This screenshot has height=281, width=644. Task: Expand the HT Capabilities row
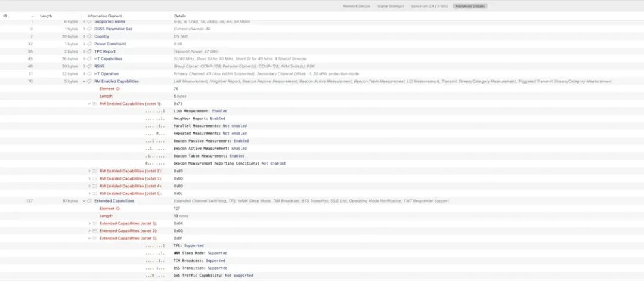pyautogui.click(x=84, y=58)
